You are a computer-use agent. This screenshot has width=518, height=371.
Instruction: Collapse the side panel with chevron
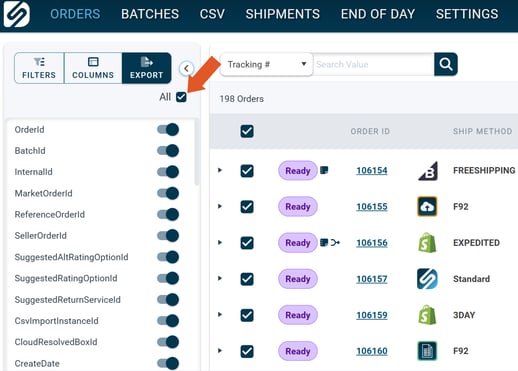click(x=186, y=69)
